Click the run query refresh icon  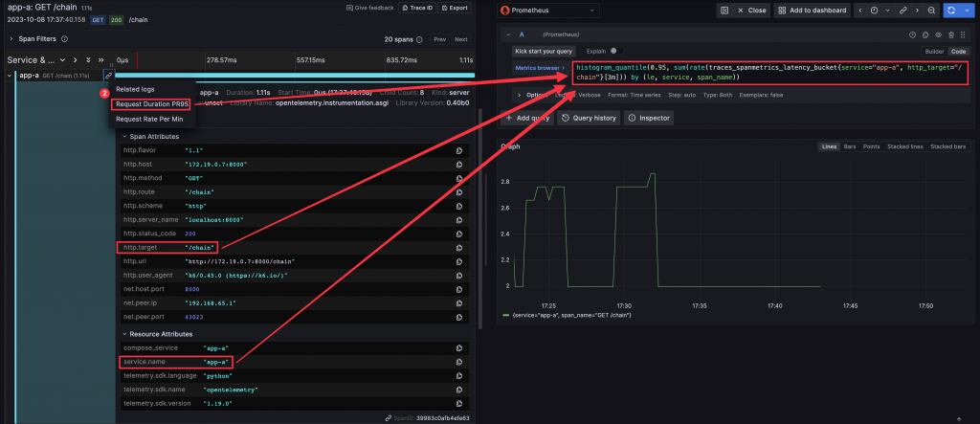pyautogui.click(x=951, y=11)
